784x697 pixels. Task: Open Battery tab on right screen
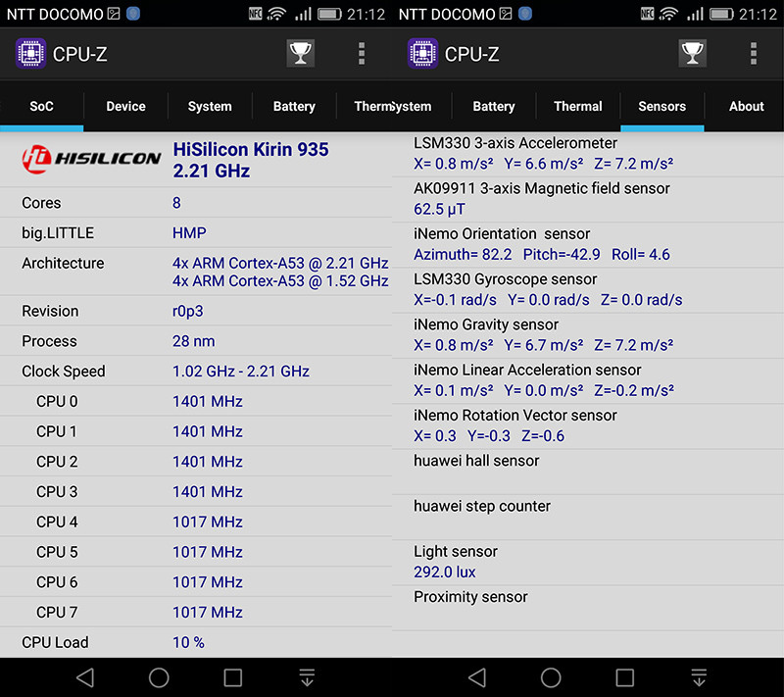[x=494, y=106]
